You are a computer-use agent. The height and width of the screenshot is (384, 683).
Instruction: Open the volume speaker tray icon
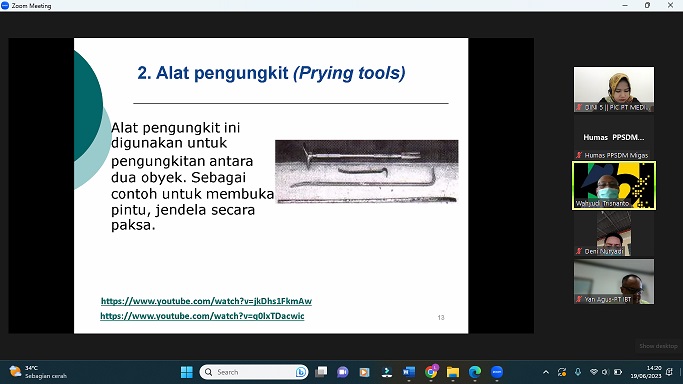coord(605,372)
